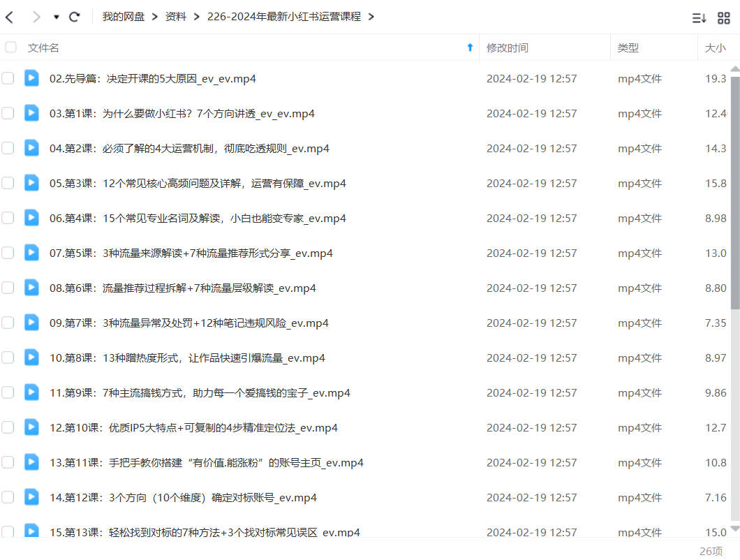The width and height of the screenshot is (740, 560).
Task: Click video icon of 08.第6课 file
Action: tap(31, 288)
